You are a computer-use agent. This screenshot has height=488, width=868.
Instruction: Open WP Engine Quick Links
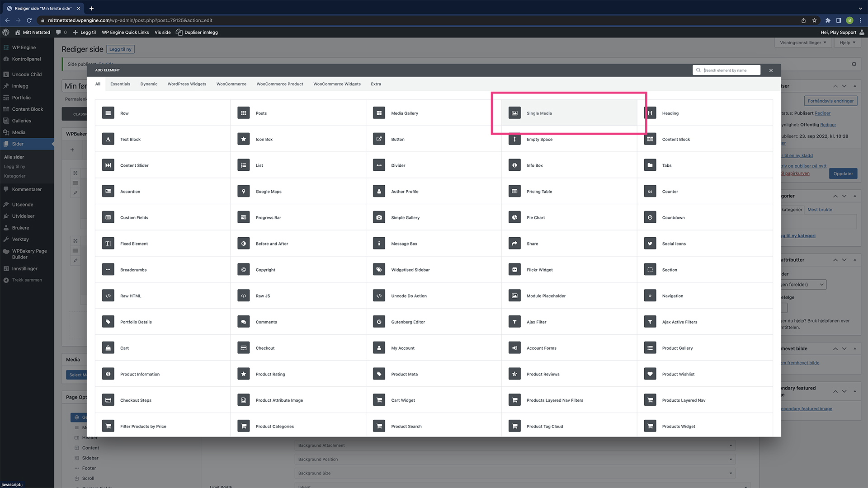click(x=125, y=33)
